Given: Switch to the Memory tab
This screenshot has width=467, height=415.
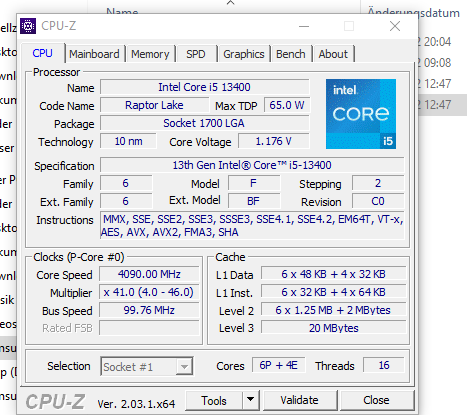Looking at the screenshot, I should (x=150, y=54).
